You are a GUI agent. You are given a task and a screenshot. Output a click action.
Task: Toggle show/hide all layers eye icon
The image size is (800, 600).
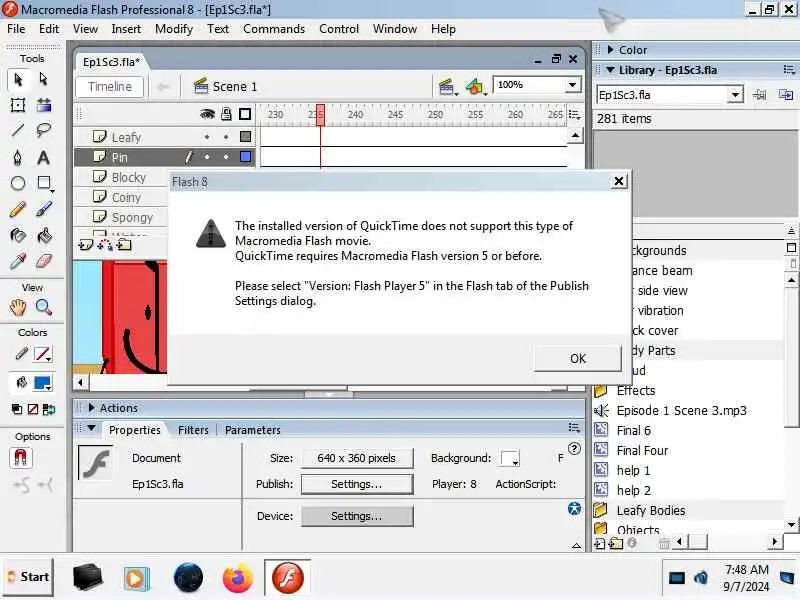click(x=207, y=114)
